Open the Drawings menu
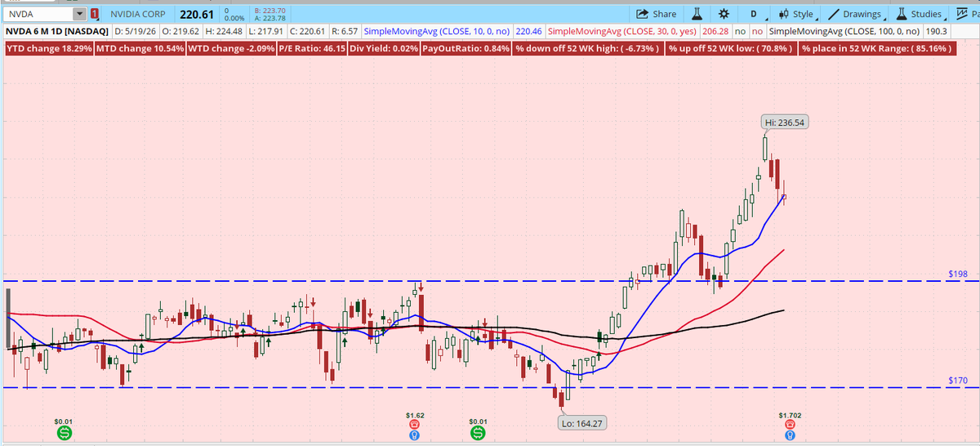980x446 pixels. click(857, 14)
